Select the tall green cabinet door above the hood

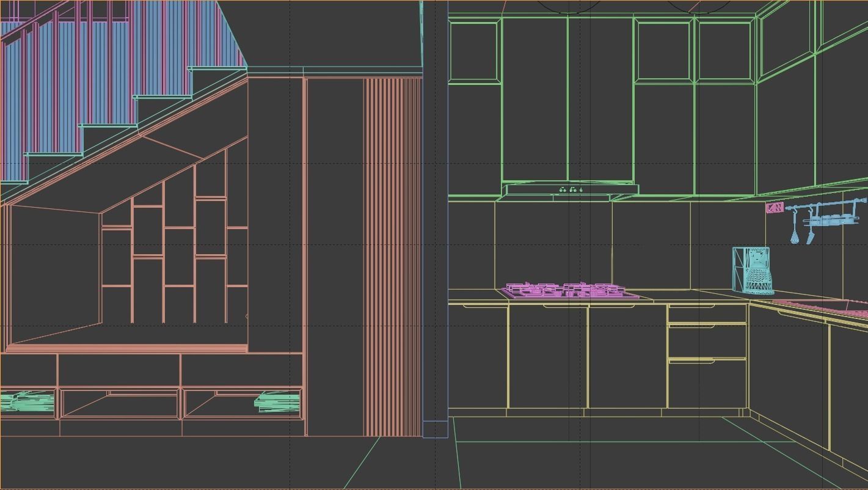click(x=534, y=99)
